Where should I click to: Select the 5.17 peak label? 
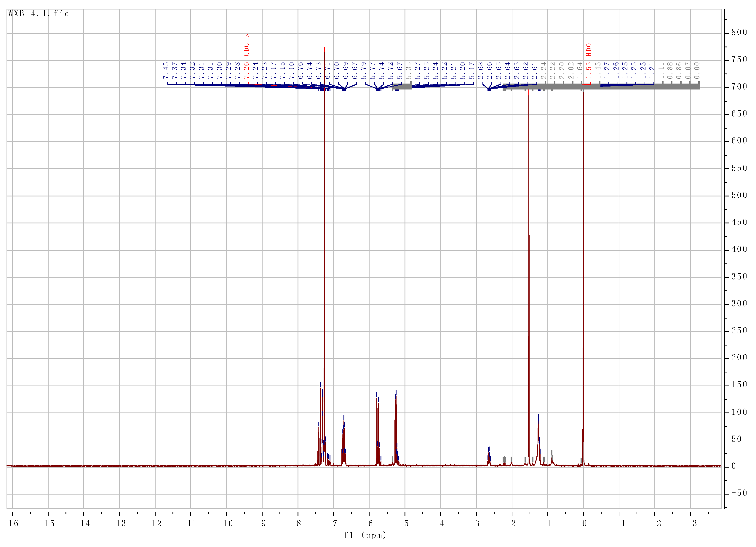472,70
